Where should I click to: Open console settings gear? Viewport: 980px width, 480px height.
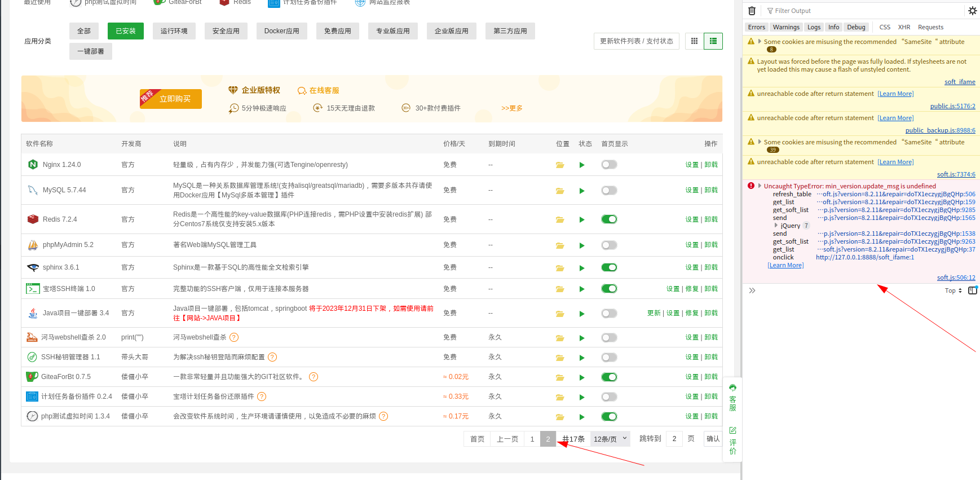[973, 11]
